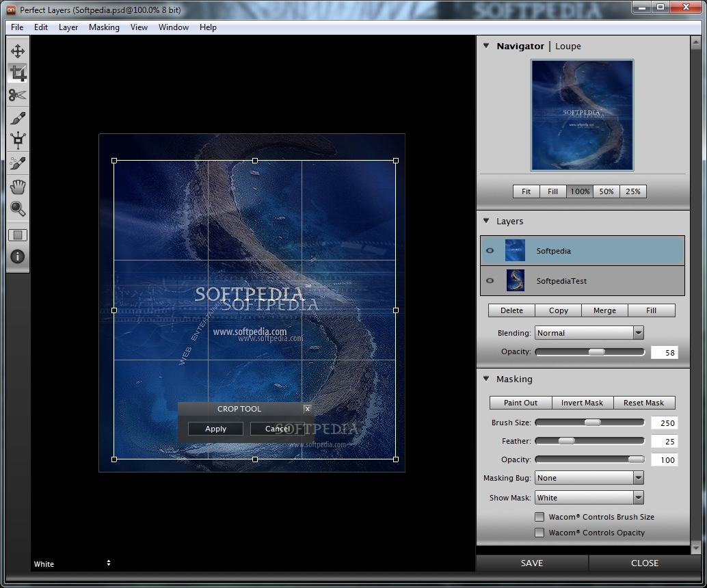The width and height of the screenshot is (707, 588).
Task: Open the View menu
Action: click(x=139, y=27)
